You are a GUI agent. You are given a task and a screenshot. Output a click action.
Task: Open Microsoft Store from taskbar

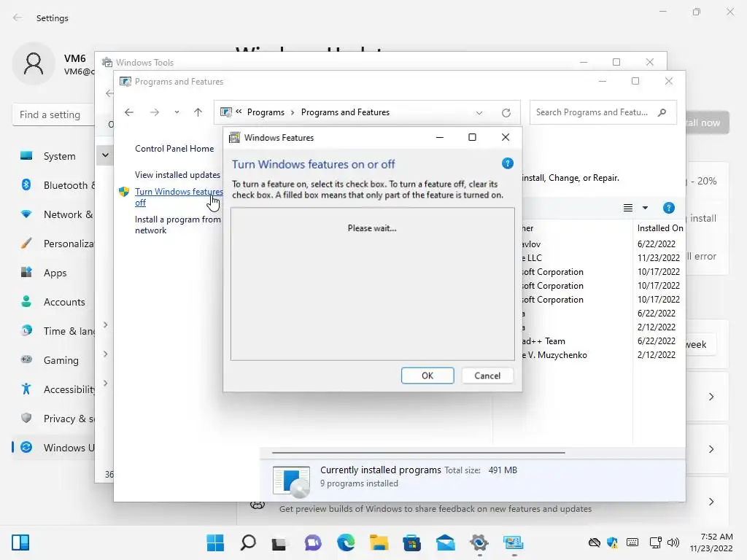point(411,542)
